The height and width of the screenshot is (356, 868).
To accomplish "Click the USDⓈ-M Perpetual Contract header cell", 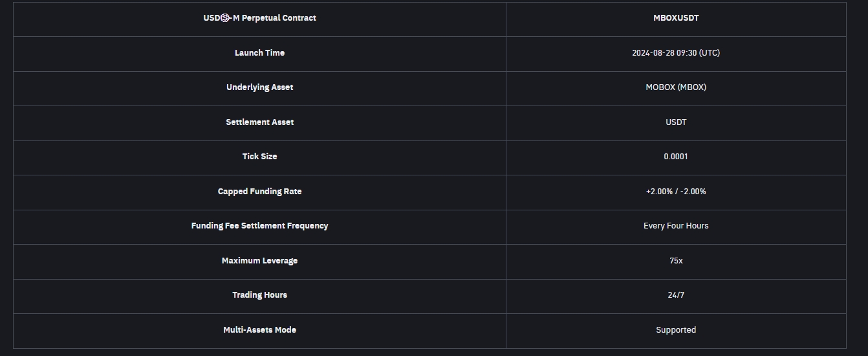I will tap(259, 18).
